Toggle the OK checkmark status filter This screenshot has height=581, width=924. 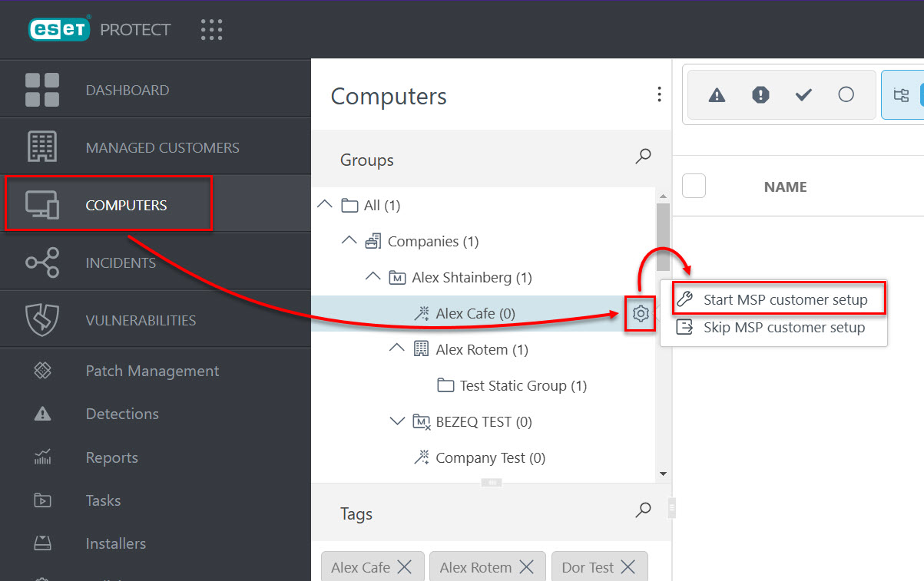pyautogui.click(x=803, y=95)
